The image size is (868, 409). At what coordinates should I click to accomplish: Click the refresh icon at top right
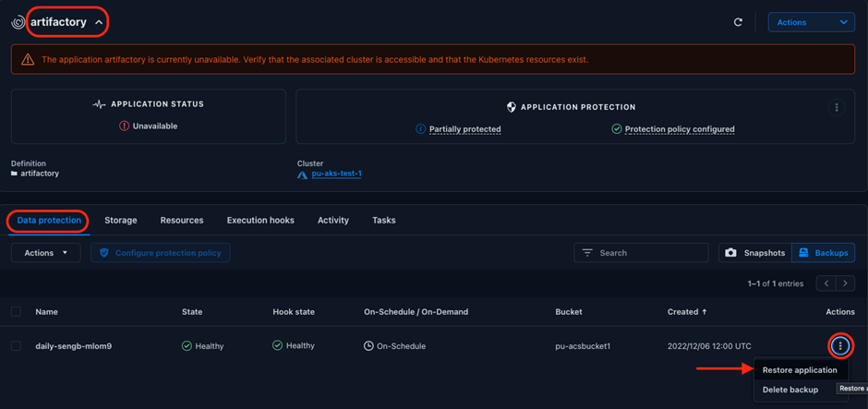[x=738, y=22]
